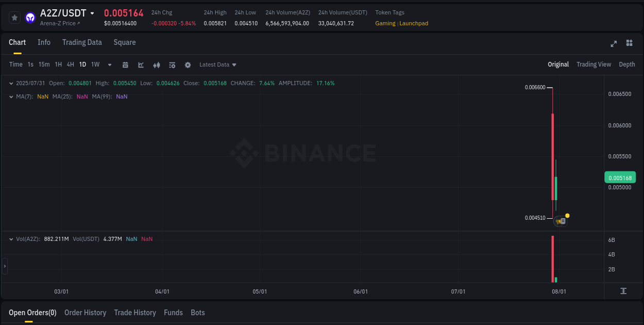Switch to the Trading Data tab
The width and height of the screenshot is (644, 325).
pos(82,42)
